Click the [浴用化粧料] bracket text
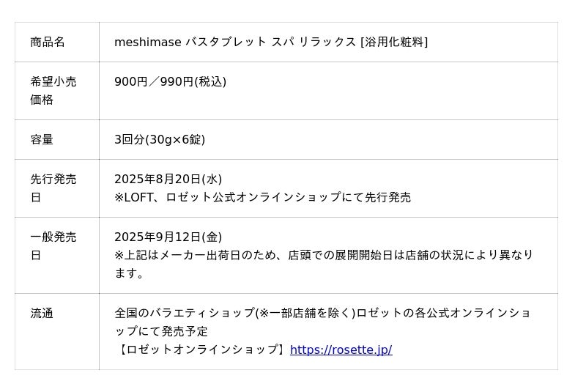The width and height of the screenshot is (586, 392). pyautogui.click(x=394, y=42)
